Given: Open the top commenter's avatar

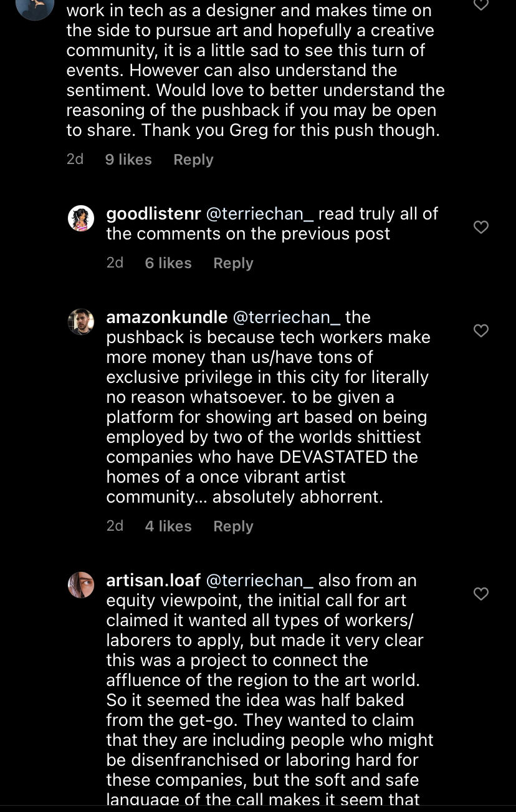Looking at the screenshot, I should (35, 7).
